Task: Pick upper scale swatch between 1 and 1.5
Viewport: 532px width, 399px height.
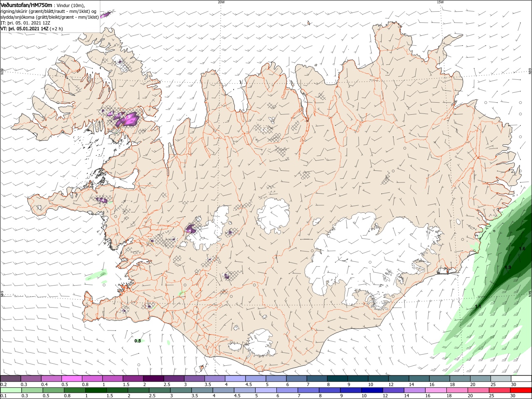Action: tap(112, 379)
